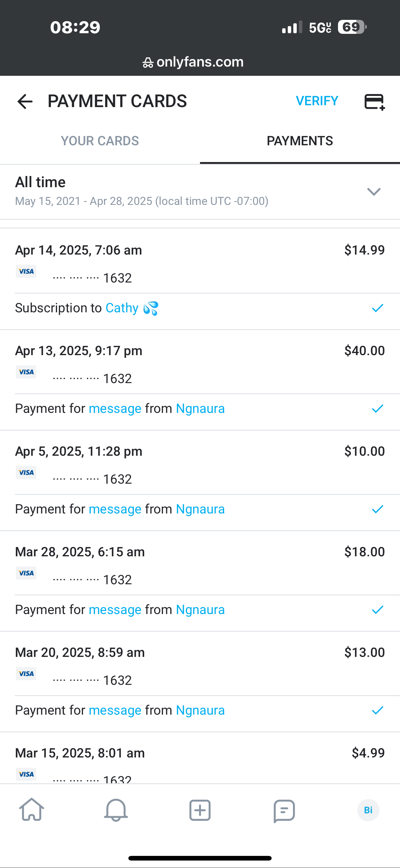This screenshot has height=868, width=400.
Task: Open the Cathy profile link
Action: click(122, 308)
